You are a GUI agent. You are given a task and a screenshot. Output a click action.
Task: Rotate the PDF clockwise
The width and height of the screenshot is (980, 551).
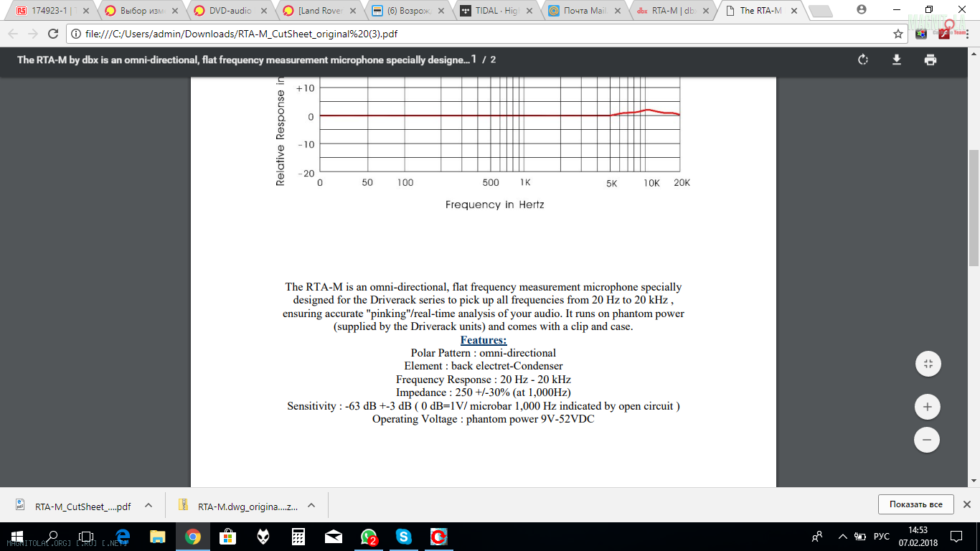[863, 60]
